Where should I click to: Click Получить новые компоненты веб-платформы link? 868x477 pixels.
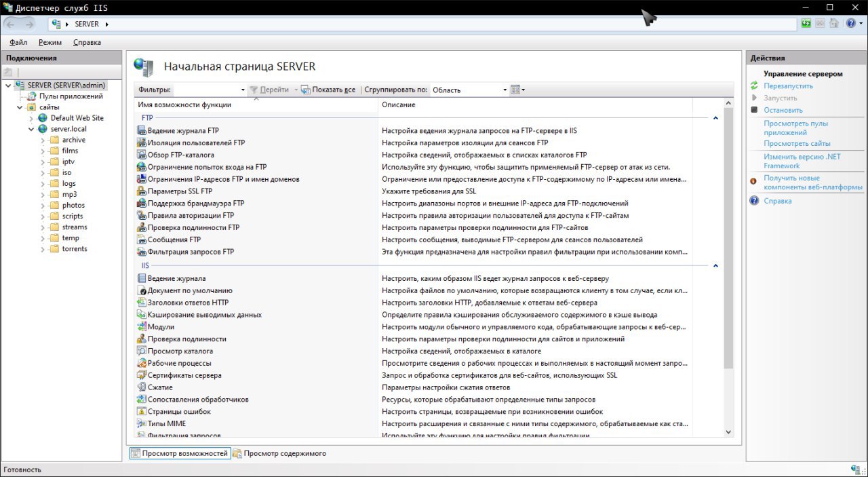813,183
